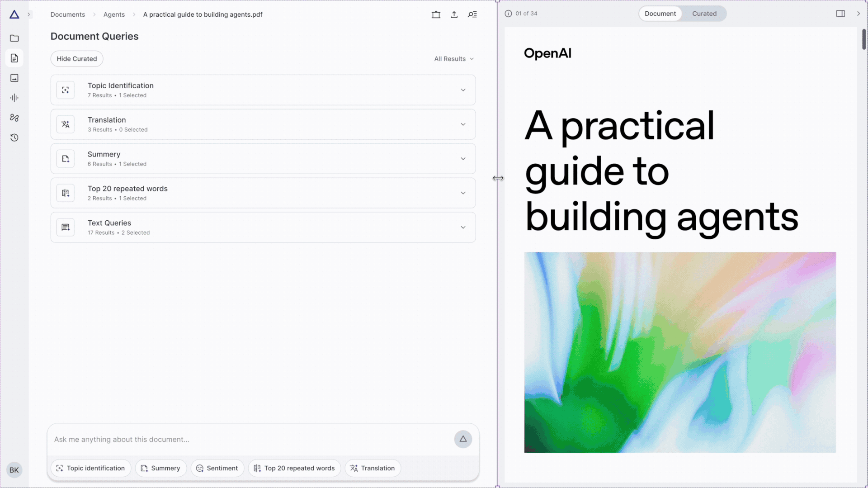Select the documents icon in sidebar
The width and height of the screenshot is (868, 488).
14,58
